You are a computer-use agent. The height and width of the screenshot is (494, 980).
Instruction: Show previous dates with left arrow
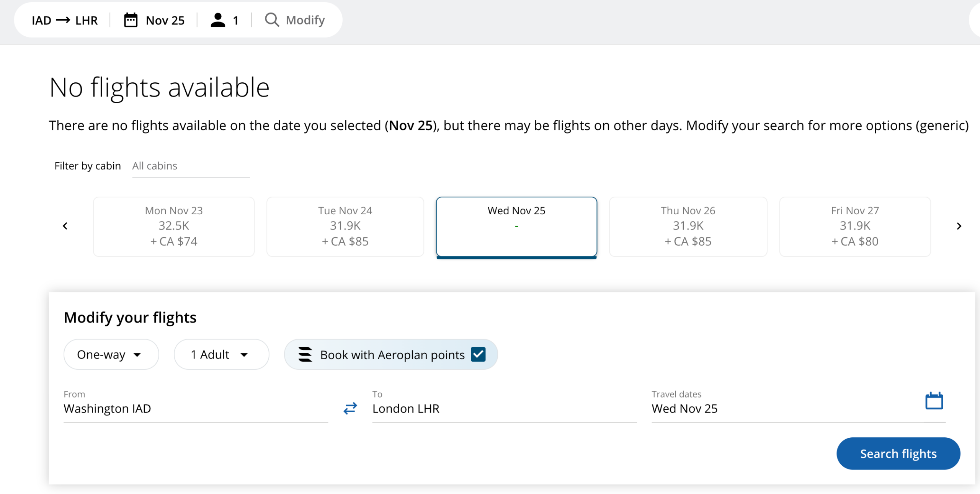click(x=65, y=226)
